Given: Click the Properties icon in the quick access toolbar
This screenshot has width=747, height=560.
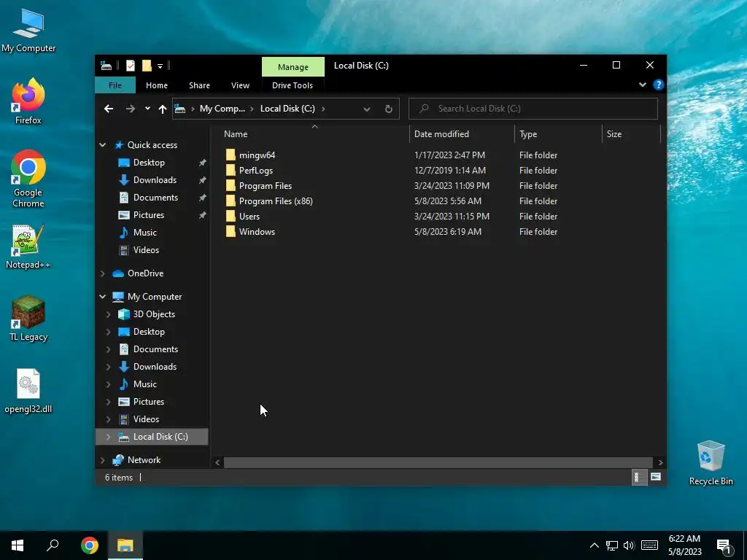Looking at the screenshot, I should coord(131,66).
